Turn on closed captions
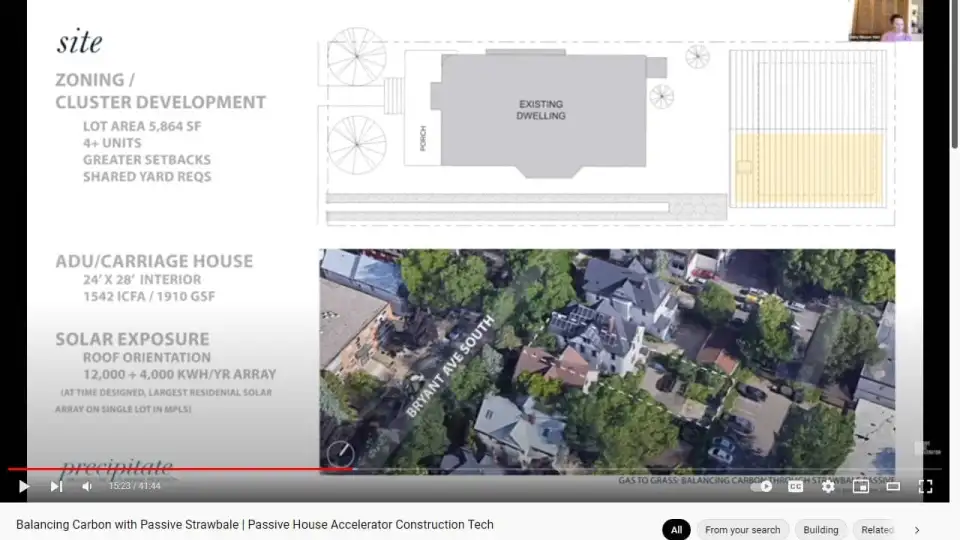This screenshot has width=960, height=540. pos(795,487)
